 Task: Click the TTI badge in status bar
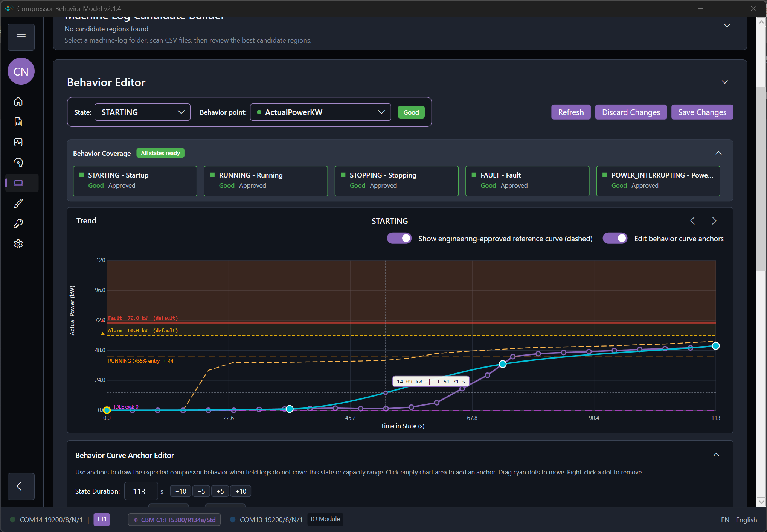click(102, 519)
